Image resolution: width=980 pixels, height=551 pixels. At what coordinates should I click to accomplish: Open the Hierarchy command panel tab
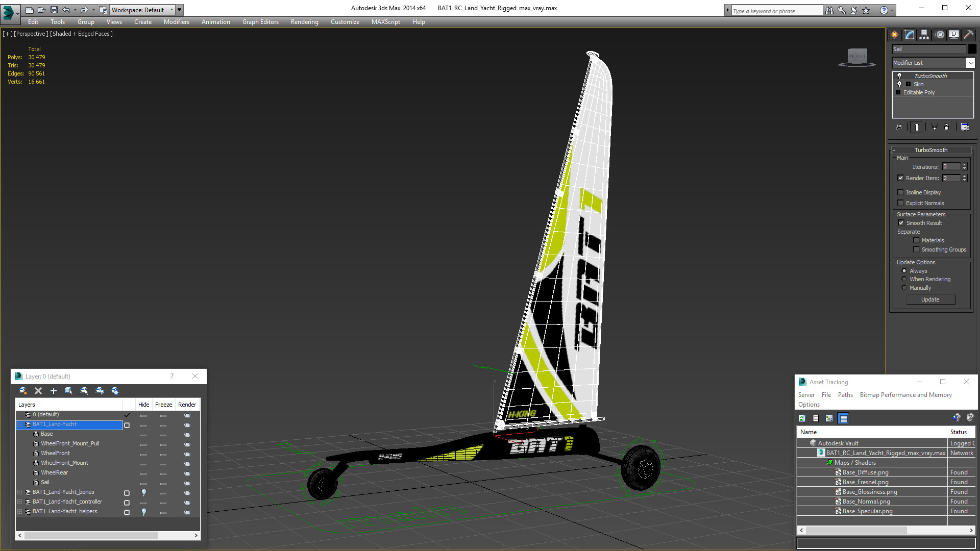pyautogui.click(x=924, y=35)
